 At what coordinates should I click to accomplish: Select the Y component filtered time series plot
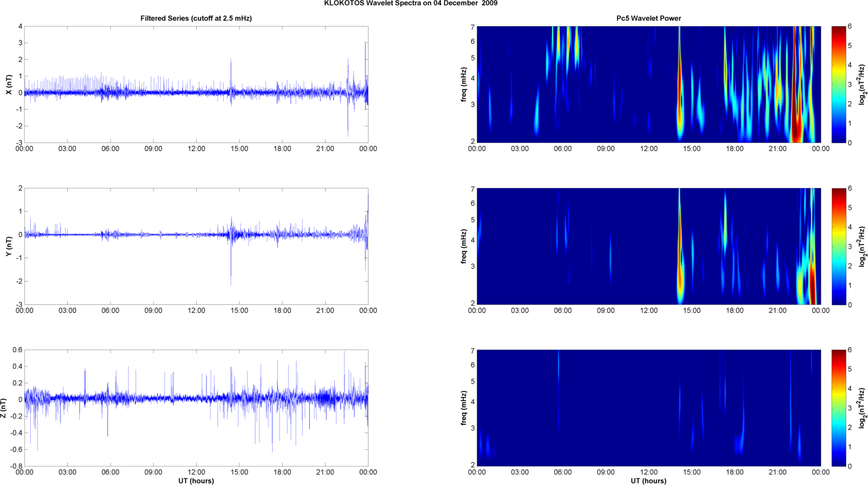point(196,246)
